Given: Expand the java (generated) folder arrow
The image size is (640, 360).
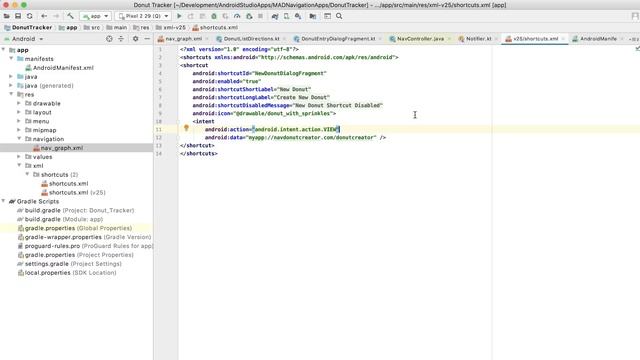Looking at the screenshot, I should [11, 85].
